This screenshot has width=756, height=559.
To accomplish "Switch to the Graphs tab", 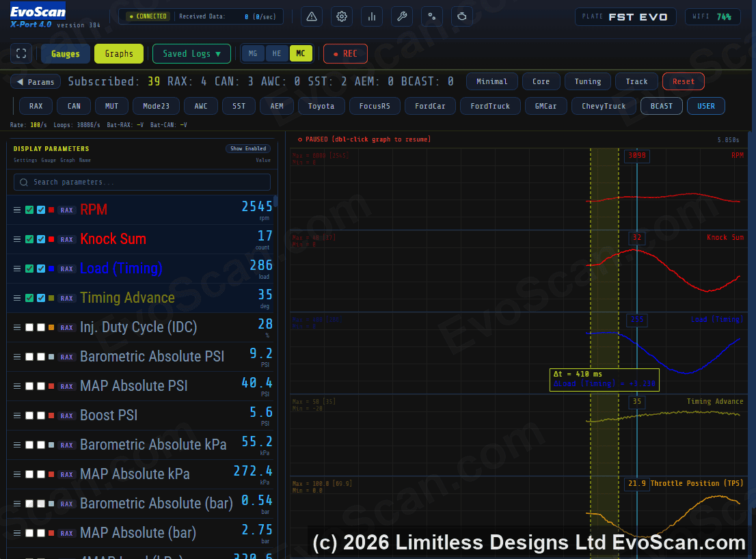I will (119, 53).
